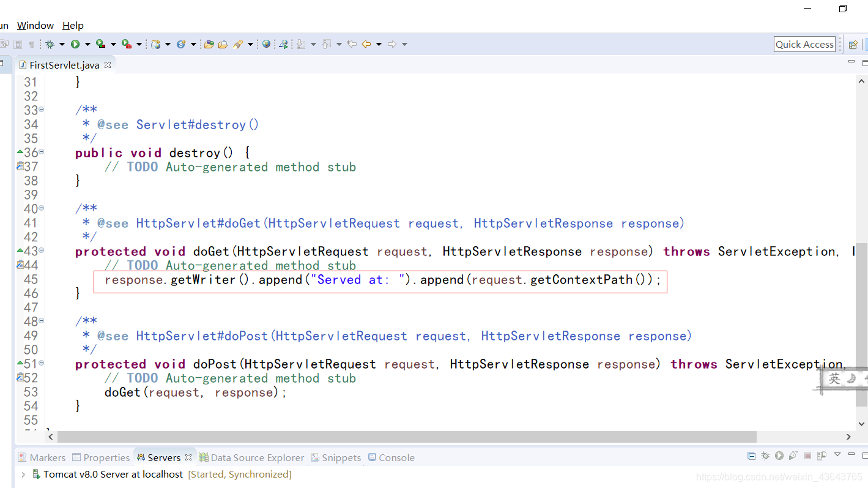Image resolution: width=868 pixels, height=488 pixels.
Task: Collapse the destroy method fold at line 36
Action: [41, 152]
